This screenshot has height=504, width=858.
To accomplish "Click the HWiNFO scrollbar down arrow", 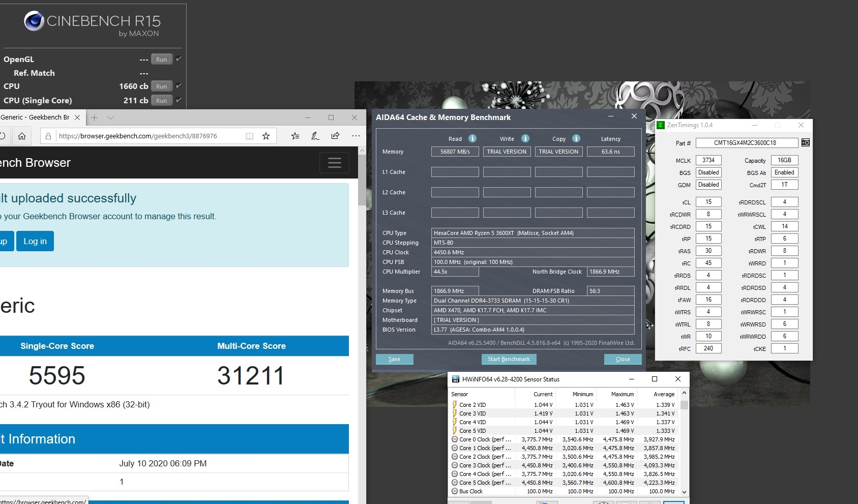I will pos(684,492).
